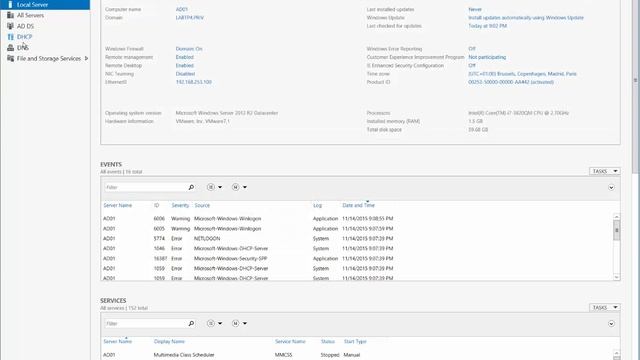Click Last checked for updates link
Screen dimensions: 640x360
point(487,26)
